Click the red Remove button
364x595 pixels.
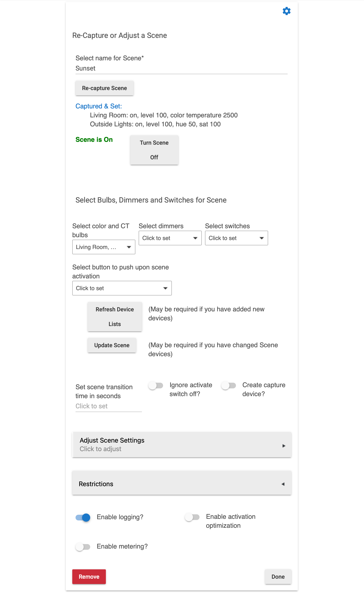click(89, 577)
